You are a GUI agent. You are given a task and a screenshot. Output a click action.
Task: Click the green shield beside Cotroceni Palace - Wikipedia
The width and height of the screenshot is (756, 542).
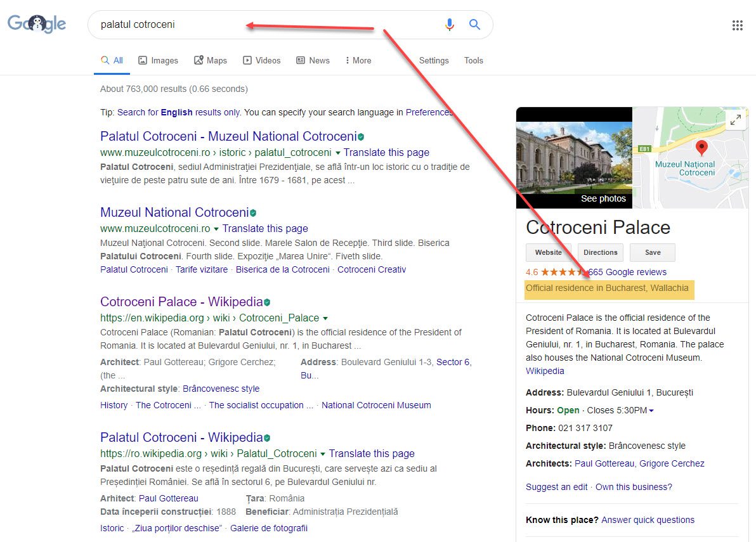[267, 302]
